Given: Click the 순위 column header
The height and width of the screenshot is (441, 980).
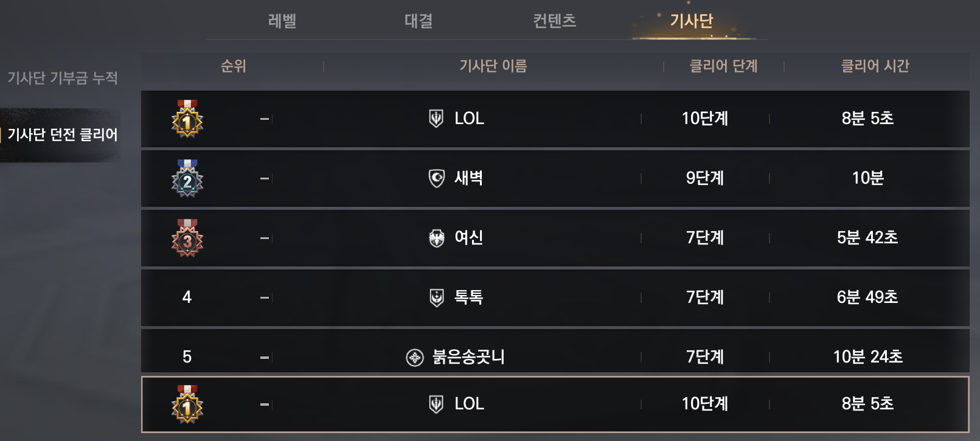Looking at the screenshot, I should coord(234,66).
